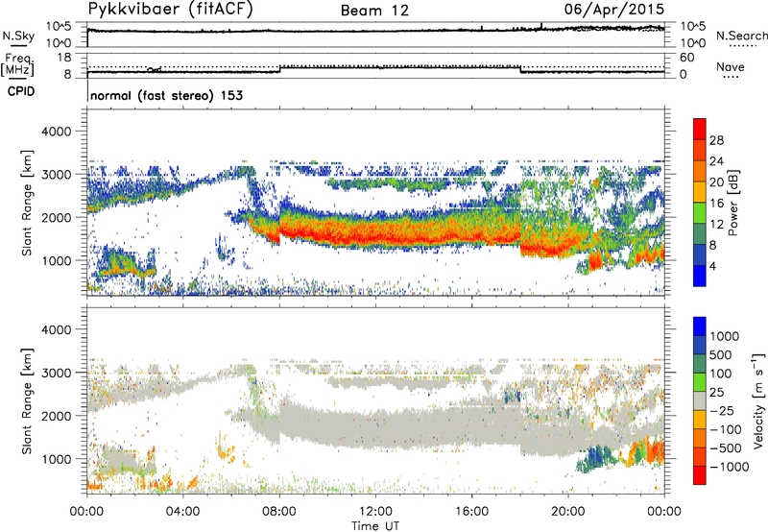Screen dimensions: 768x532
Task: Click the 'Time UT' axis title
Action: pos(375,526)
